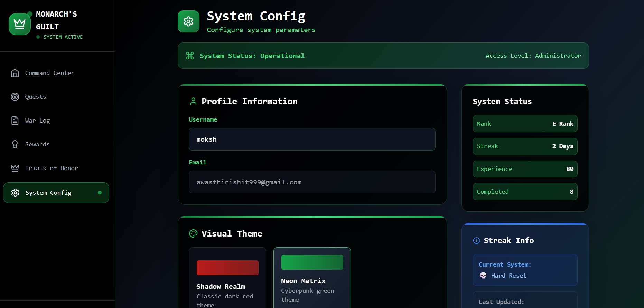Viewport: 644px width, 308px height.
Task: Click the Rewards ribbon icon
Action: tap(15, 144)
